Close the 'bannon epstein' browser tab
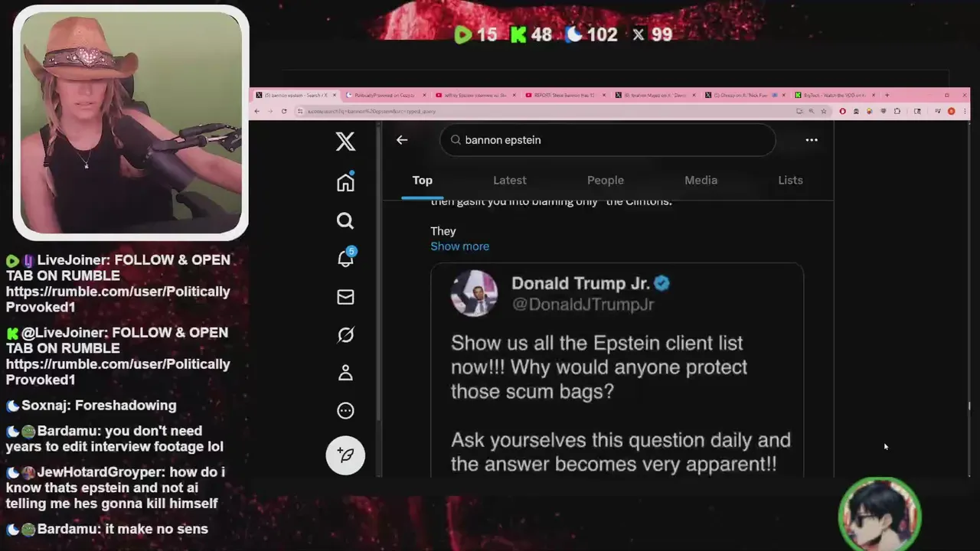 tap(334, 95)
